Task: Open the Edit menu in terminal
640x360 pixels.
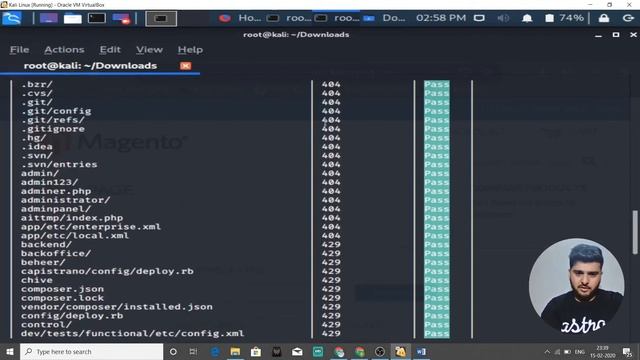Action: point(110,50)
